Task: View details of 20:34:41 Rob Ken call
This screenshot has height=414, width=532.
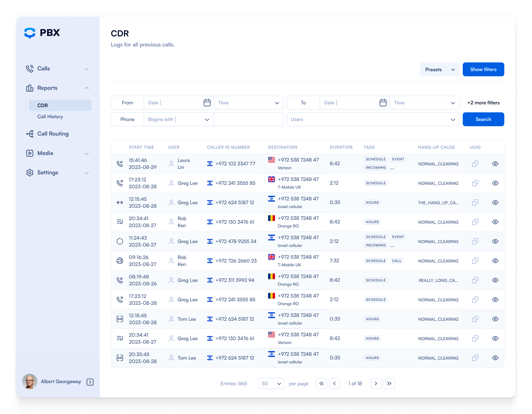Action: point(495,222)
